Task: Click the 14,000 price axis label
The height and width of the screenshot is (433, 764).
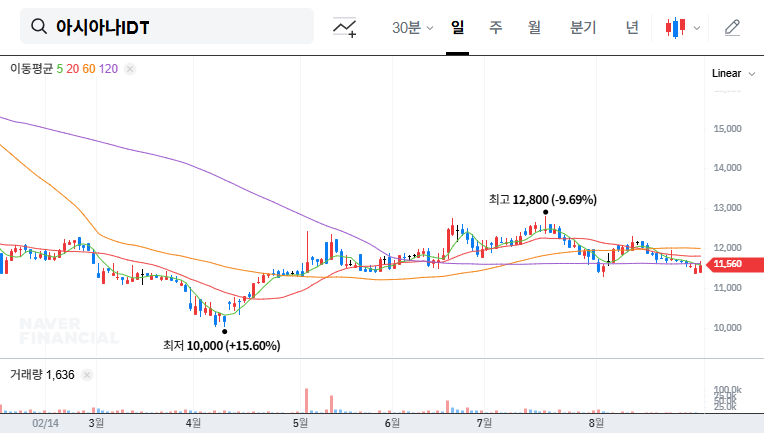Action: pos(727,168)
